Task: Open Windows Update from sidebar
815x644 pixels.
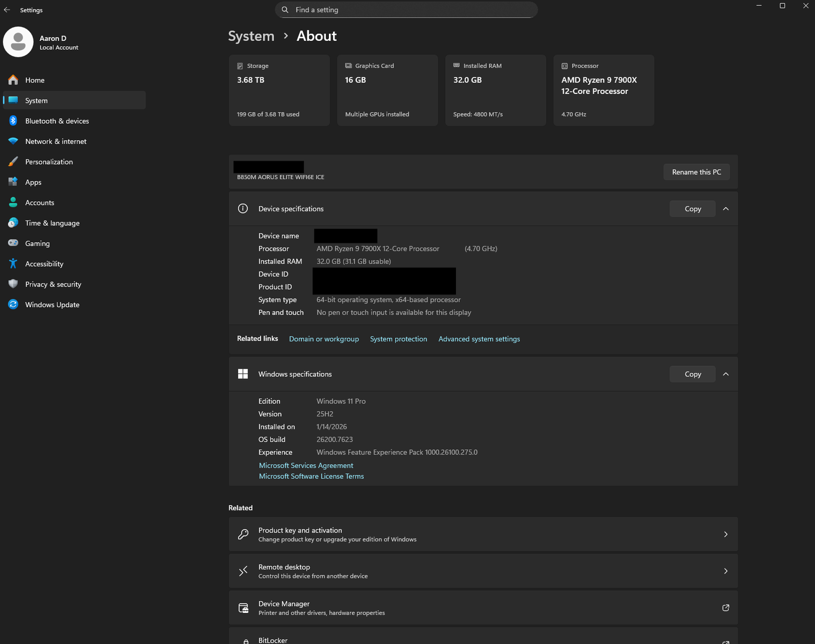Action: (52, 305)
